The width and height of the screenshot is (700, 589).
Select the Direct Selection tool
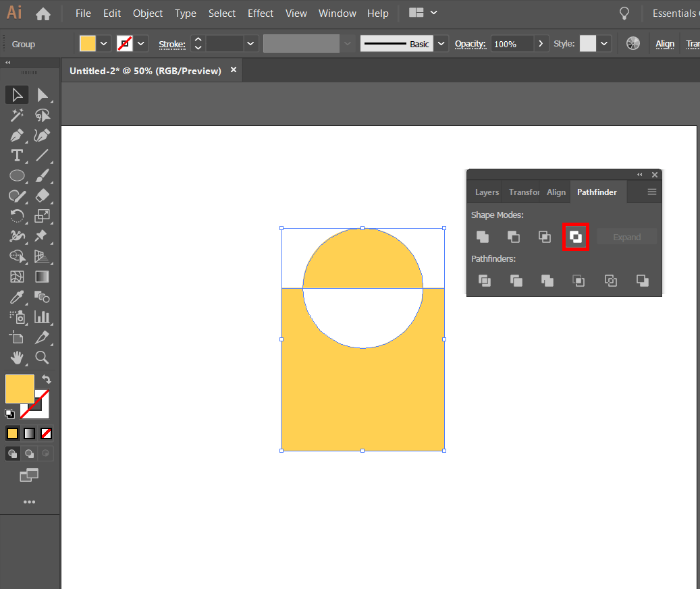(x=44, y=94)
